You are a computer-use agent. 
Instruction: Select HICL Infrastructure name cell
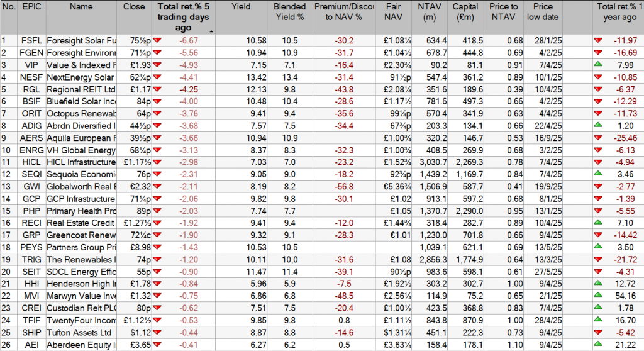pyautogui.click(x=81, y=162)
